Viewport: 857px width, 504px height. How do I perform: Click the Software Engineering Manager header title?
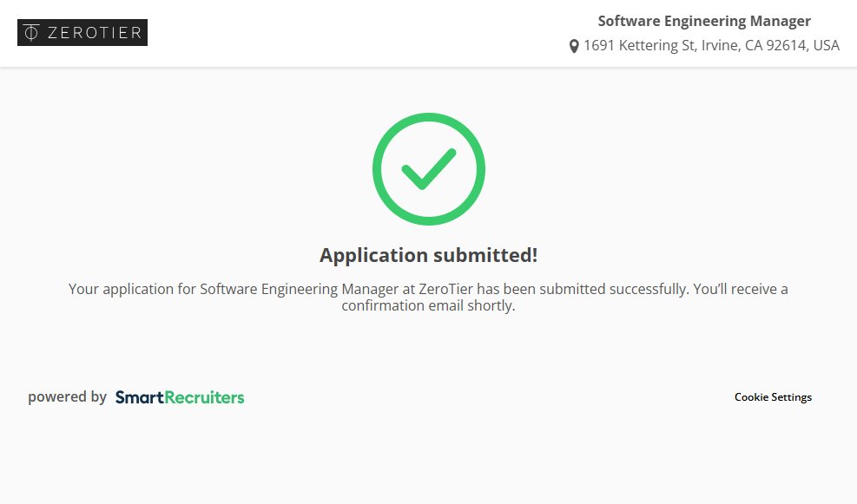pos(704,21)
